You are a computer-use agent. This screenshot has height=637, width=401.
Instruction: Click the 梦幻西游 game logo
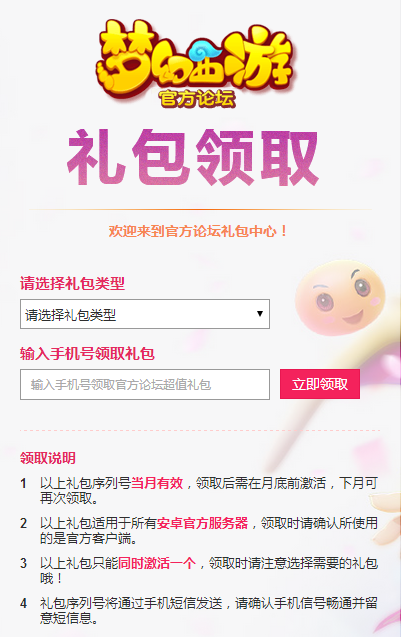tap(194, 63)
